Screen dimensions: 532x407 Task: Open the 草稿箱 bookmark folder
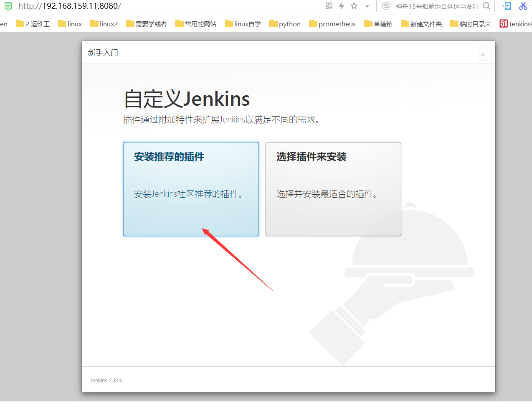click(378, 24)
